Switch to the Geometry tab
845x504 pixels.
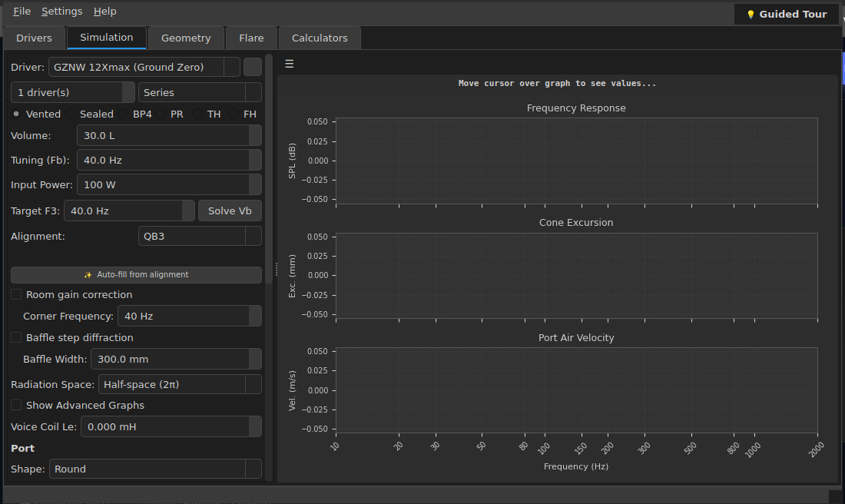(186, 38)
